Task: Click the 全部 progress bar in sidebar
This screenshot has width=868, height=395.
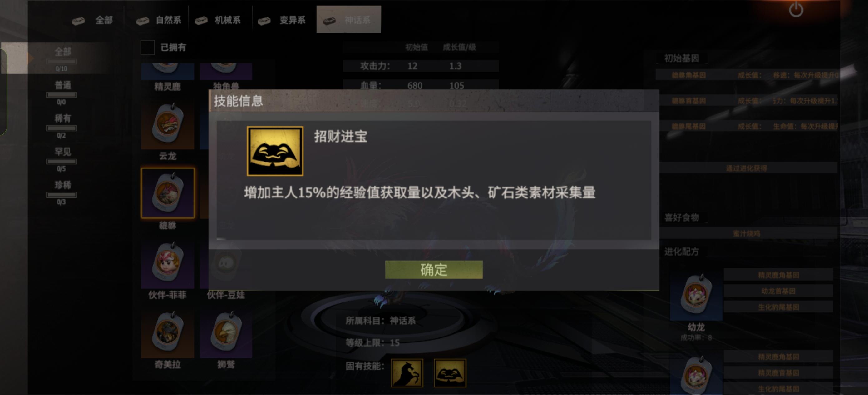Action: point(62,62)
